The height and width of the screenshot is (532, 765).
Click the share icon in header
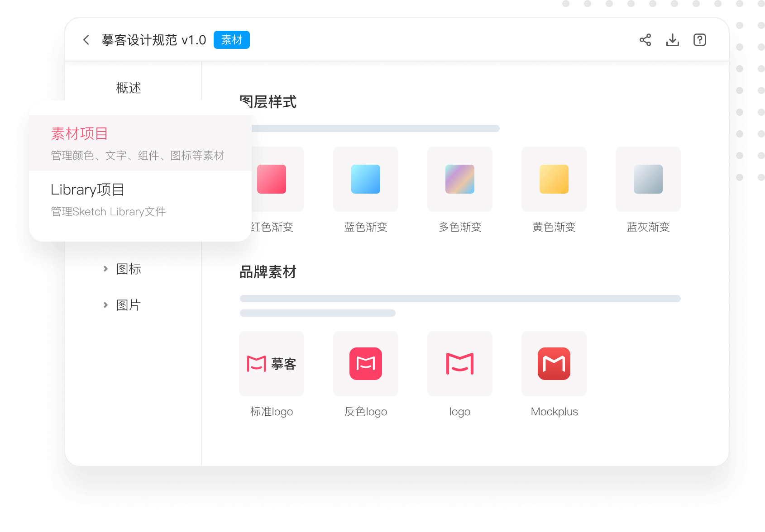645,40
